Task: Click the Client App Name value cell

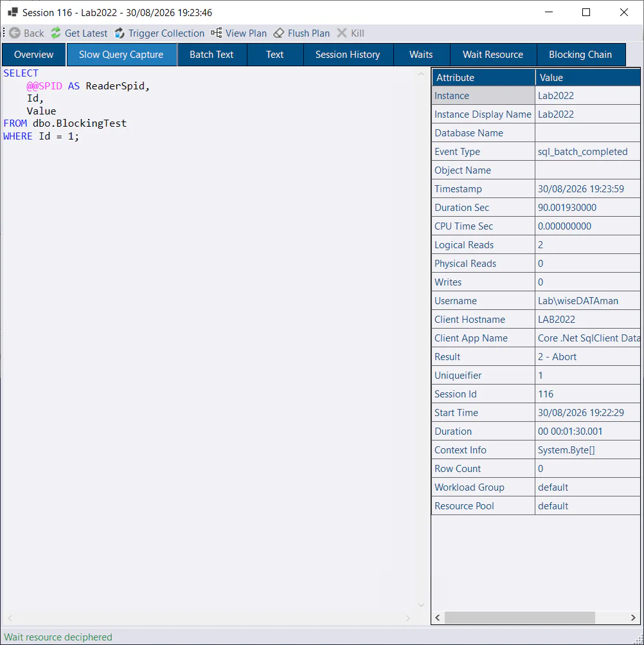Action: pyautogui.click(x=587, y=338)
